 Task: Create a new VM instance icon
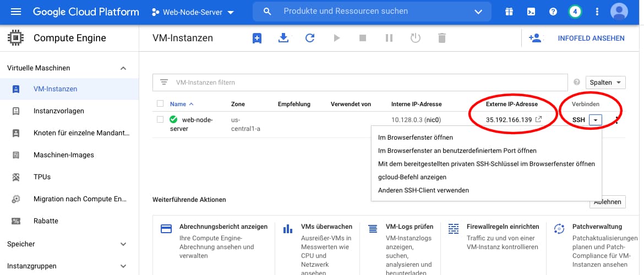pyautogui.click(x=257, y=38)
